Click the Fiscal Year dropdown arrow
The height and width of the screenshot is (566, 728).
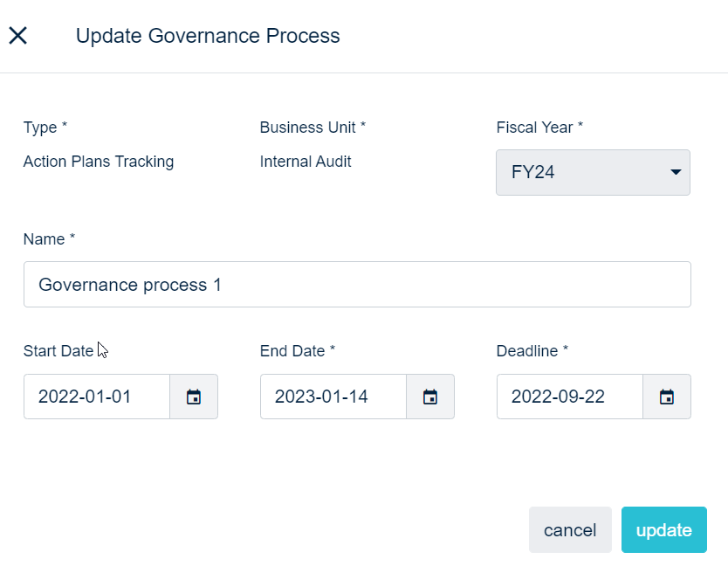coord(675,172)
